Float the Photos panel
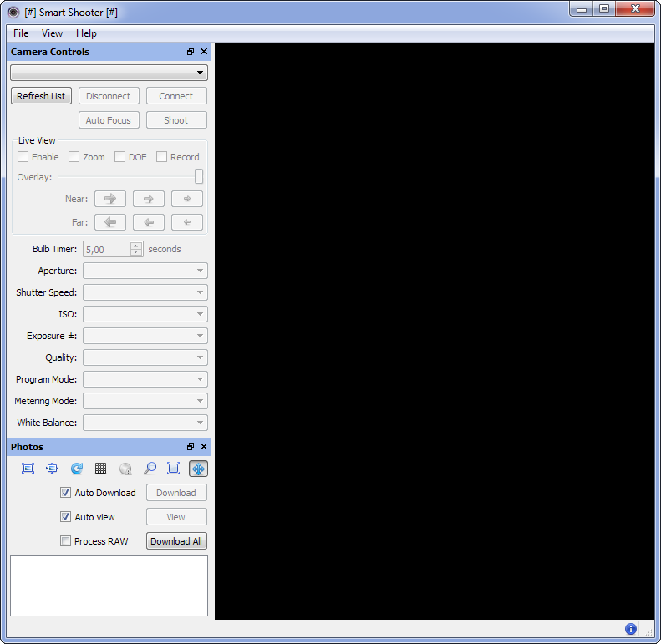Screen dimensions: 661x644 [x=191, y=446]
